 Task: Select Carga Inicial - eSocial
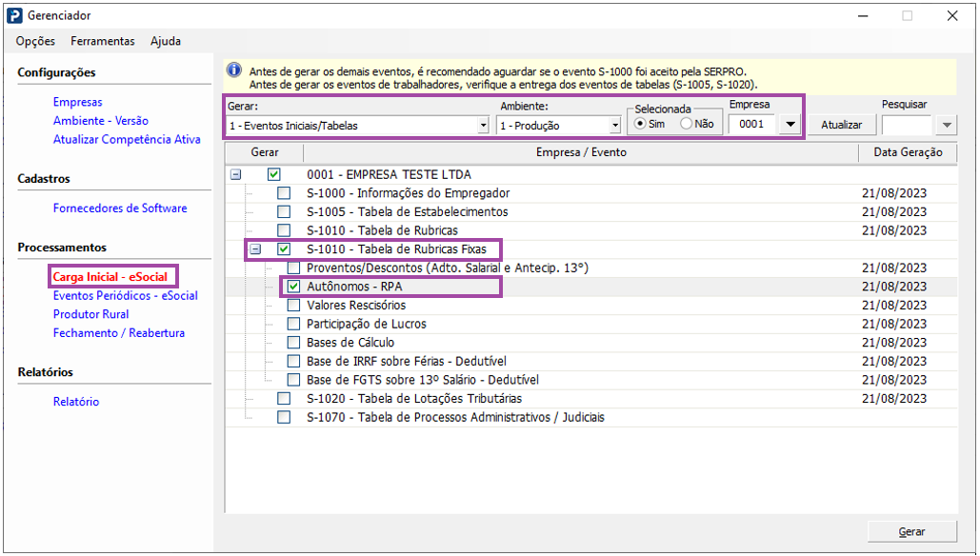pyautogui.click(x=110, y=277)
